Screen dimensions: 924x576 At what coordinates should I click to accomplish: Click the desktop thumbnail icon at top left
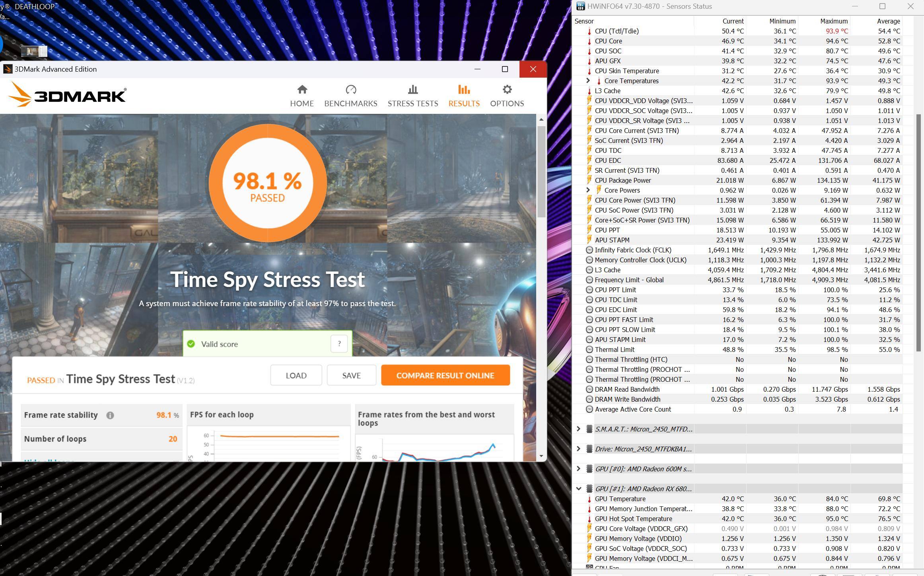[34, 51]
